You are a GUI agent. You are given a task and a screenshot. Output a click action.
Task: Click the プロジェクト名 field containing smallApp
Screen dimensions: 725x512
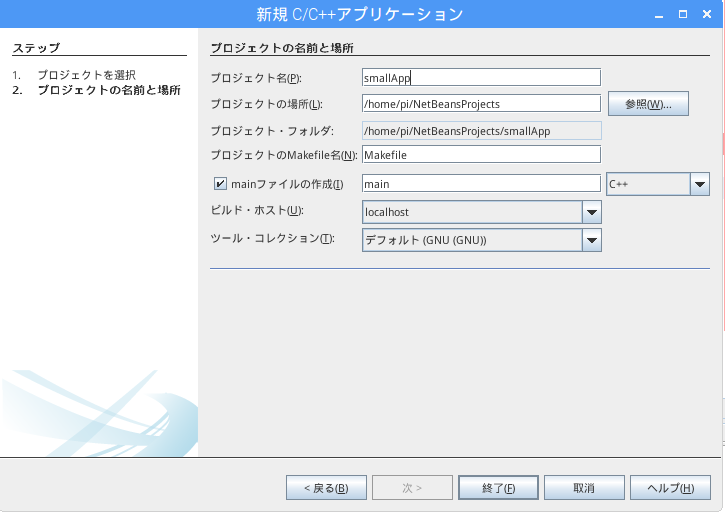tap(481, 77)
